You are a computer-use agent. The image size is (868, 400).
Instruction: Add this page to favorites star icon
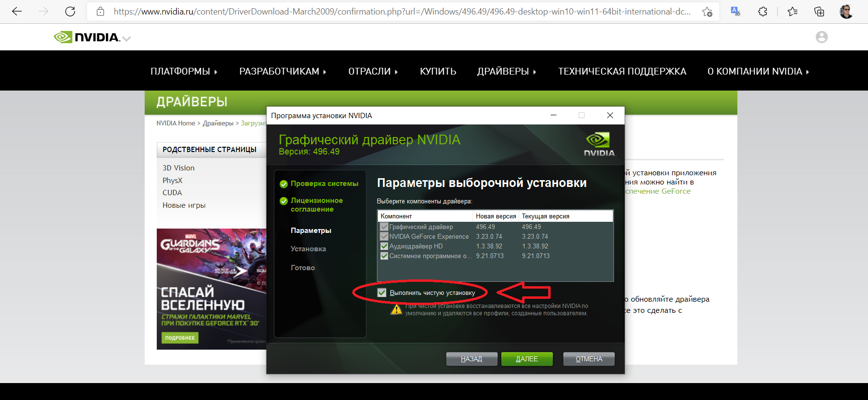click(x=707, y=12)
